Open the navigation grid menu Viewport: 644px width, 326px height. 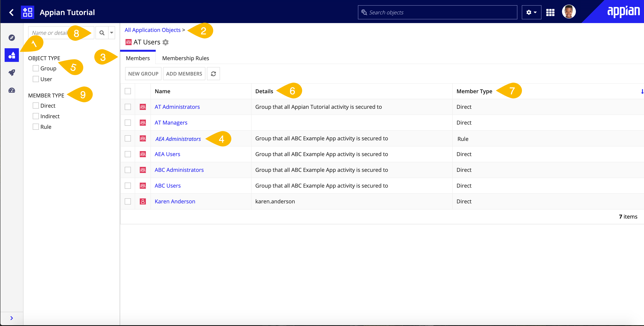(550, 12)
